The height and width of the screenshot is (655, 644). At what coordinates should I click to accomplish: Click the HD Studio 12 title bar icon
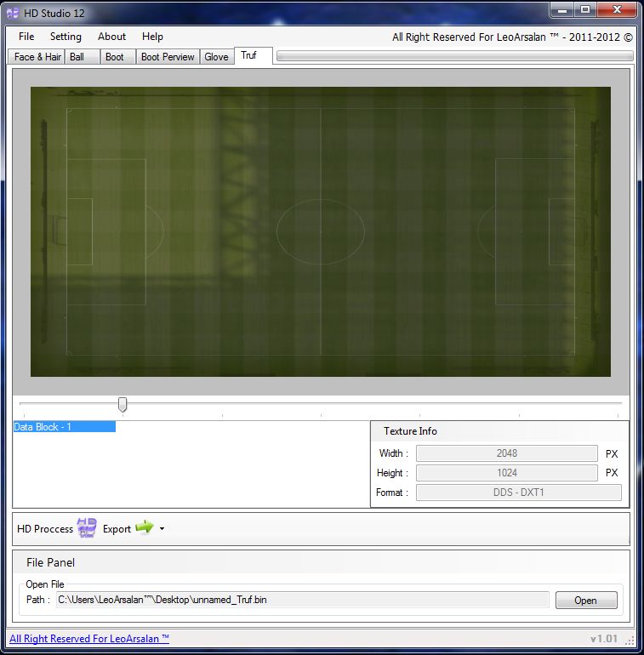click(x=13, y=13)
